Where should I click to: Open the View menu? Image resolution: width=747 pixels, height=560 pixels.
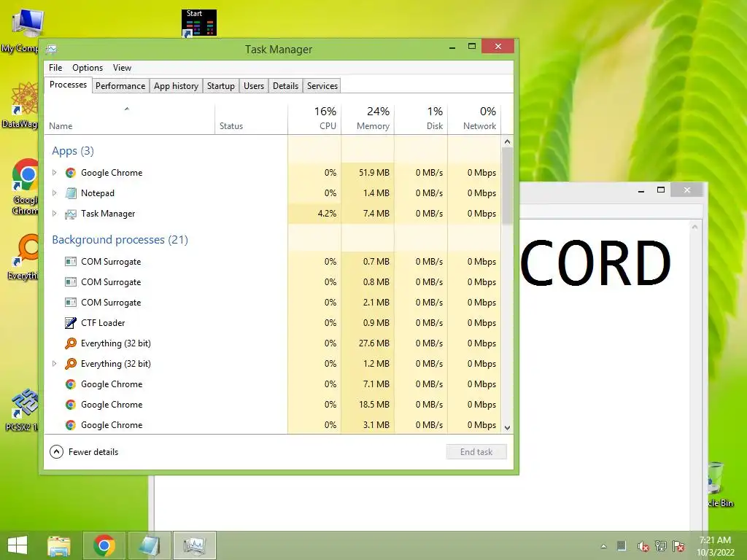122,68
